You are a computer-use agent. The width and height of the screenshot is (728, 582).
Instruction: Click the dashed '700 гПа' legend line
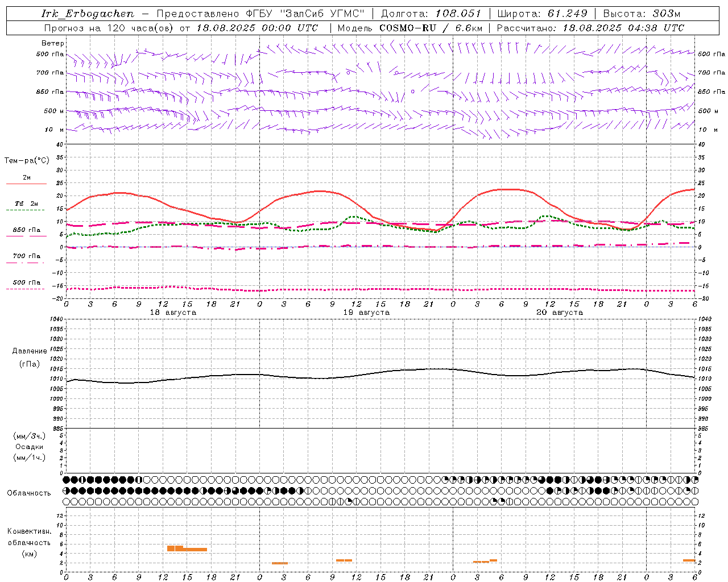coord(26,263)
